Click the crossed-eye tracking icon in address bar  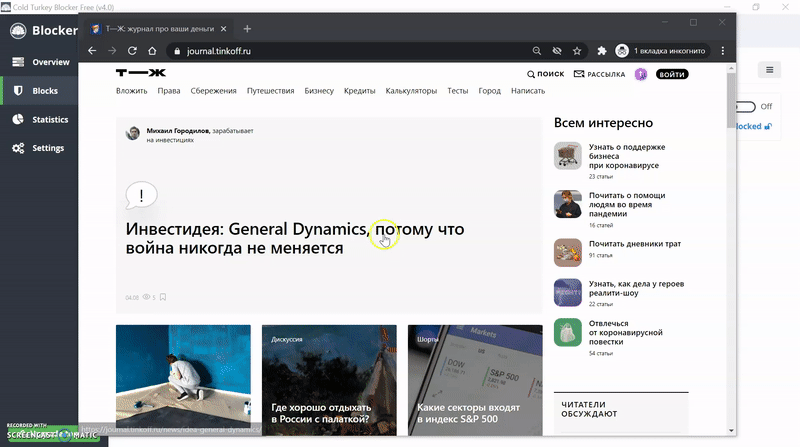[x=557, y=51]
